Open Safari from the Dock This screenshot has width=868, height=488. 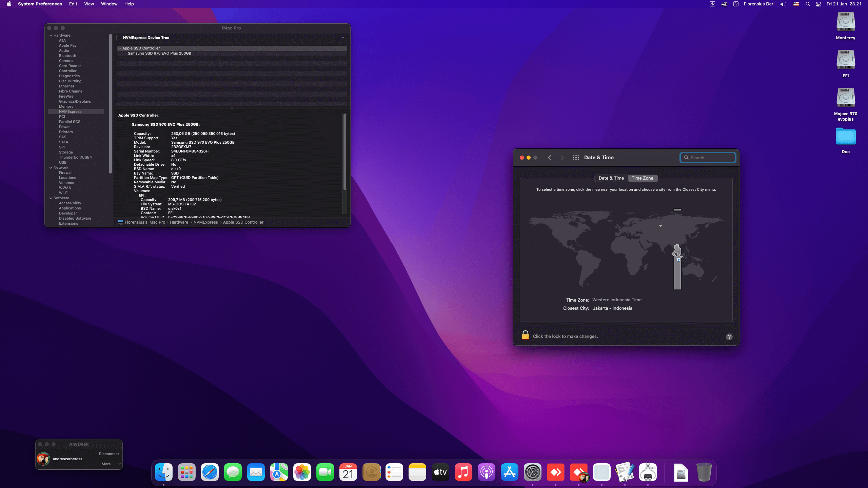point(210,472)
